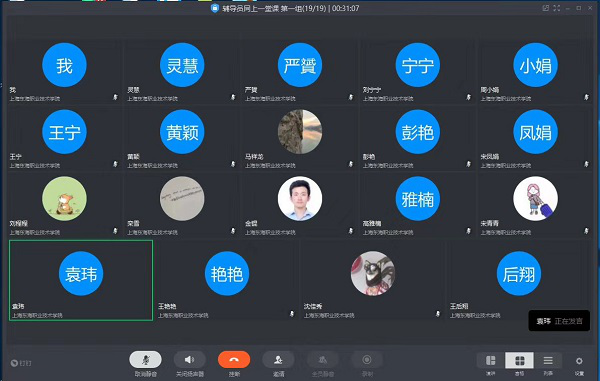
Task: Click muted mic icon in fox avatar tile
Action: [115, 231]
